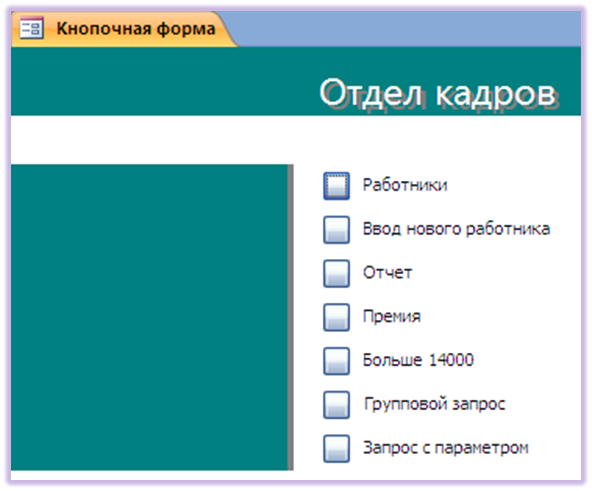The width and height of the screenshot is (592, 491).
Task: Click the form icon on the Кнопочная форма tab
Action: click(x=32, y=29)
